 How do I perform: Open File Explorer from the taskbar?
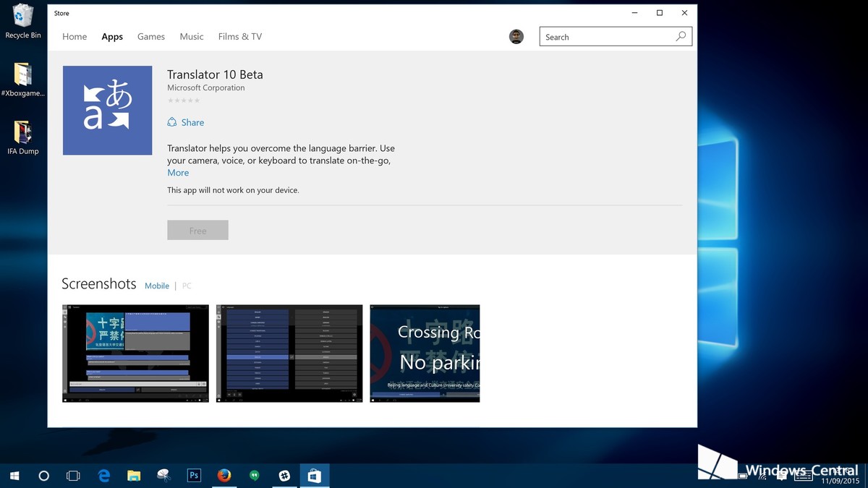point(134,476)
